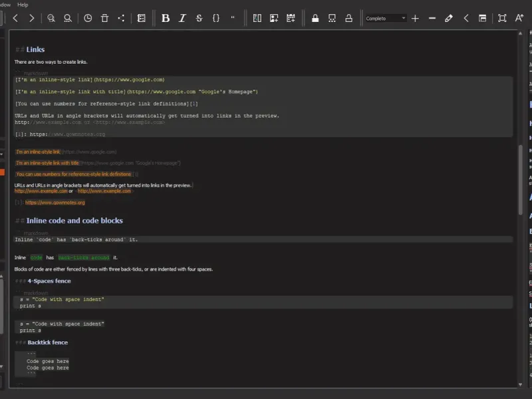Open the angle-bracket http://www.example.com link
This screenshot has height=399, width=532.
[104, 191]
